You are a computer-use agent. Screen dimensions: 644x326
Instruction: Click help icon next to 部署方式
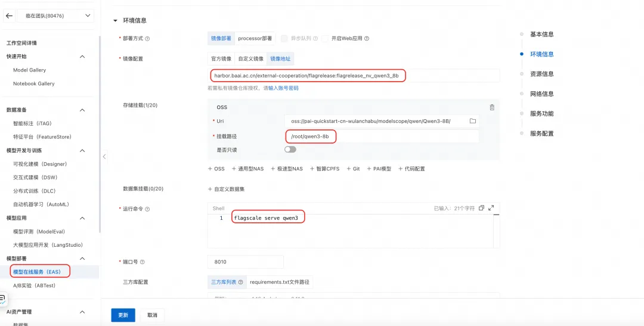[147, 39]
